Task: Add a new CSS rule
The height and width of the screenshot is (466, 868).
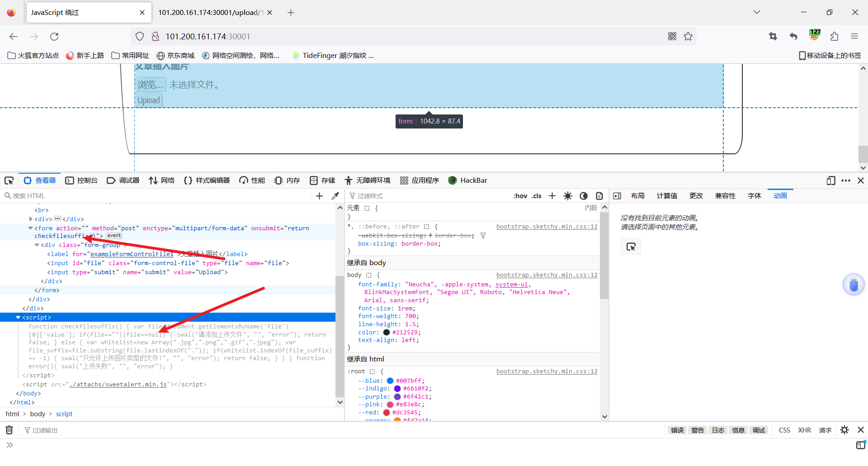Action: click(552, 196)
